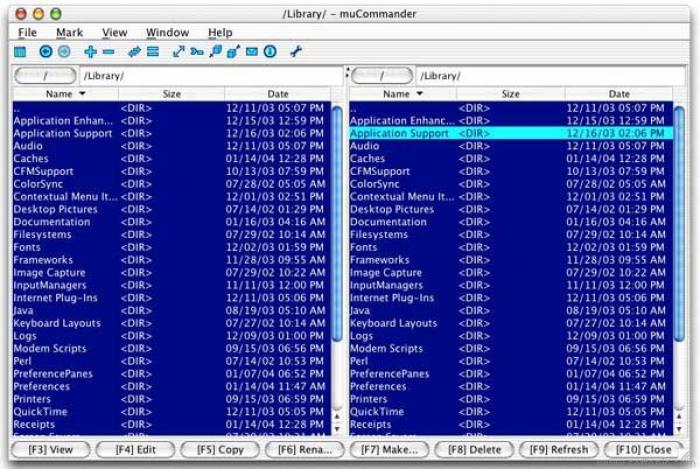Click the right panel's /Library/ path field
This screenshot has height=469, width=700.
550,76
